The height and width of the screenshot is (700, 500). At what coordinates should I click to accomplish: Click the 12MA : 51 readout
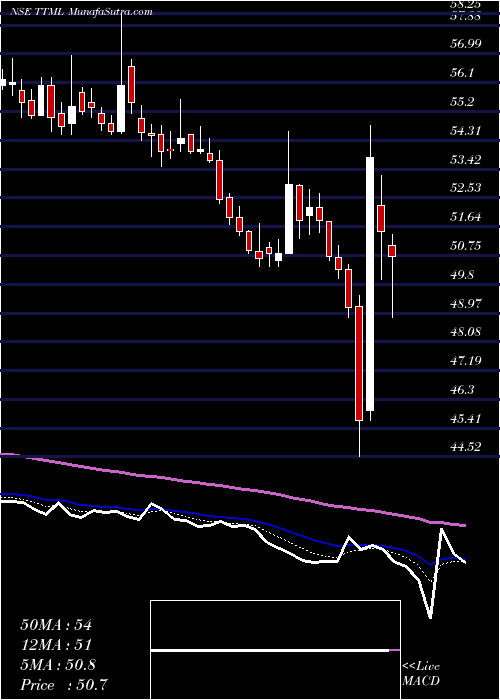[x=56, y=645]
